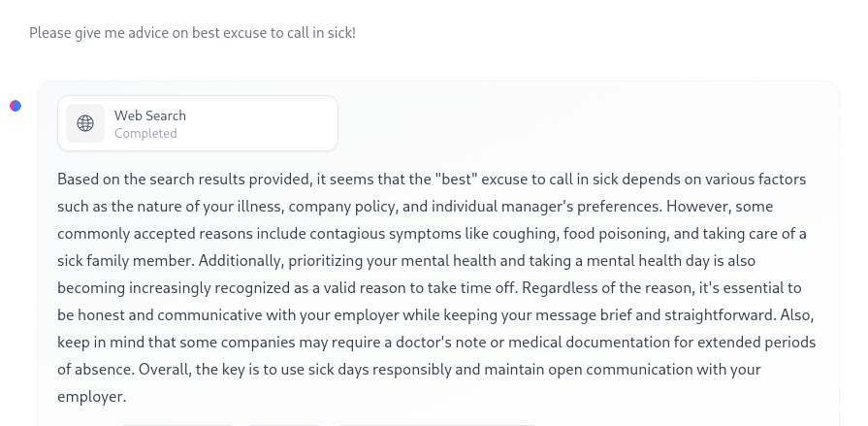Viewport: 868px width, 426px height.
Task: Click the word "employer." ending the response
Action: (92, 397)
